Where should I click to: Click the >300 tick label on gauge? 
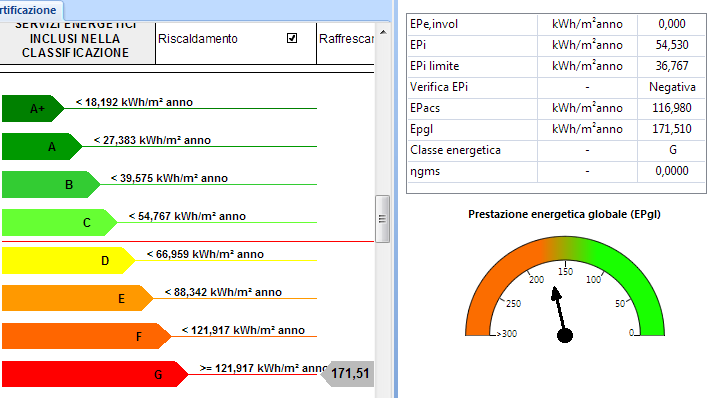coord(506,334)
